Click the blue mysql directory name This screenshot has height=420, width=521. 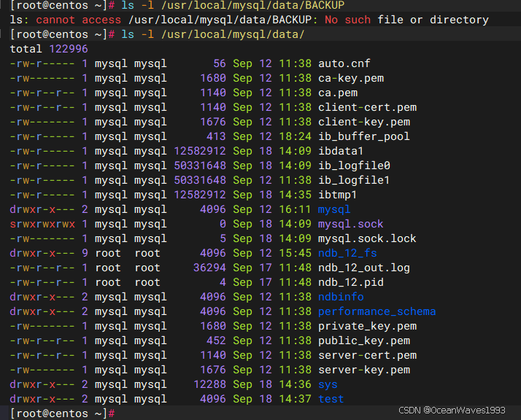tap(334, 209)
